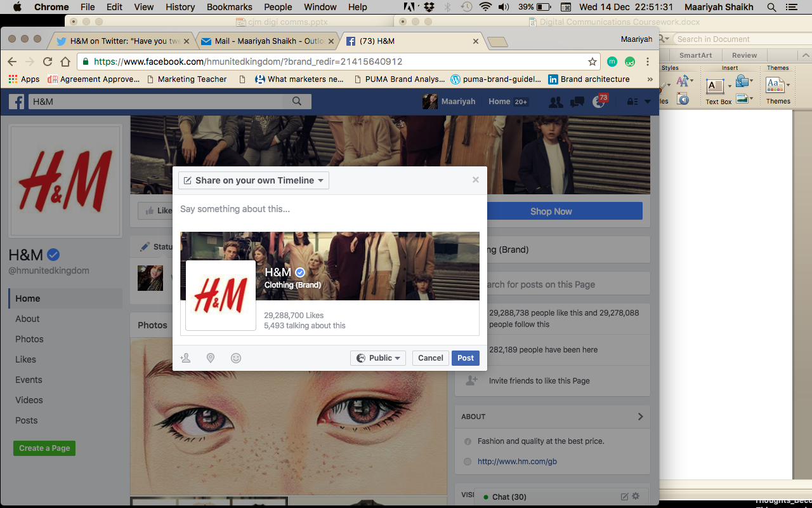Click the Chrome back arrow
Viewport: 812px width, 508px height.
(11, 62)
